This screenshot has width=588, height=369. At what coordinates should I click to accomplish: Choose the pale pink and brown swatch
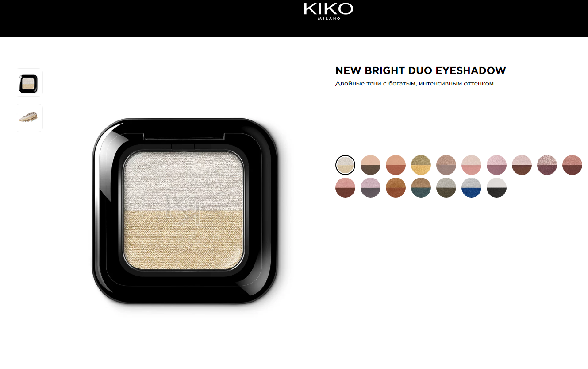pos(522,165)
